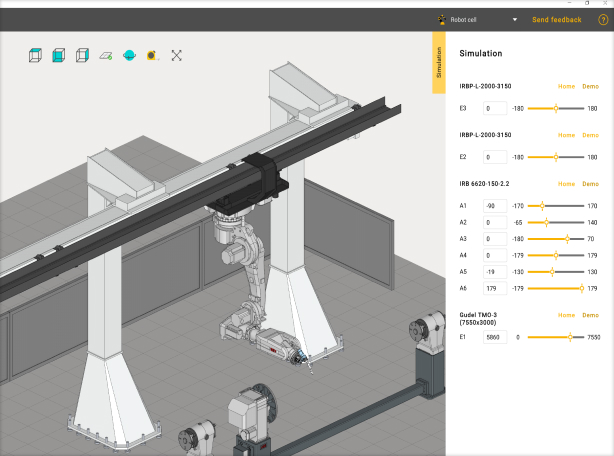Viewport: 614px width, 456px height.
Task: Select the tape measure tool
Action: (x=152, y=56)
